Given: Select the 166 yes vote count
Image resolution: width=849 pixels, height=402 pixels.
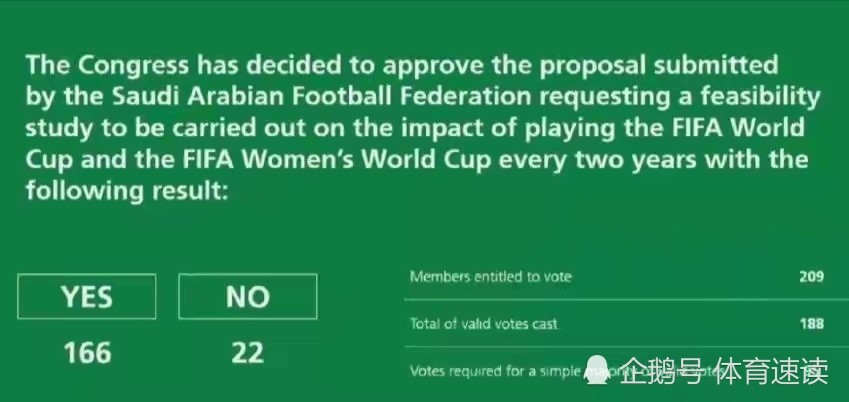Looking at the screenshot, I should (x=87, y=353).
